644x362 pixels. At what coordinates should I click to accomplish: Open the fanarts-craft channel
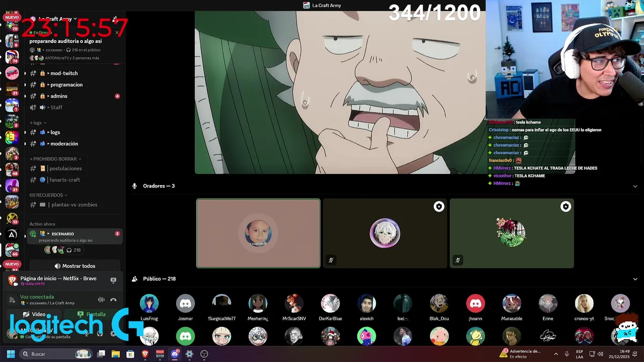point(74,180)
